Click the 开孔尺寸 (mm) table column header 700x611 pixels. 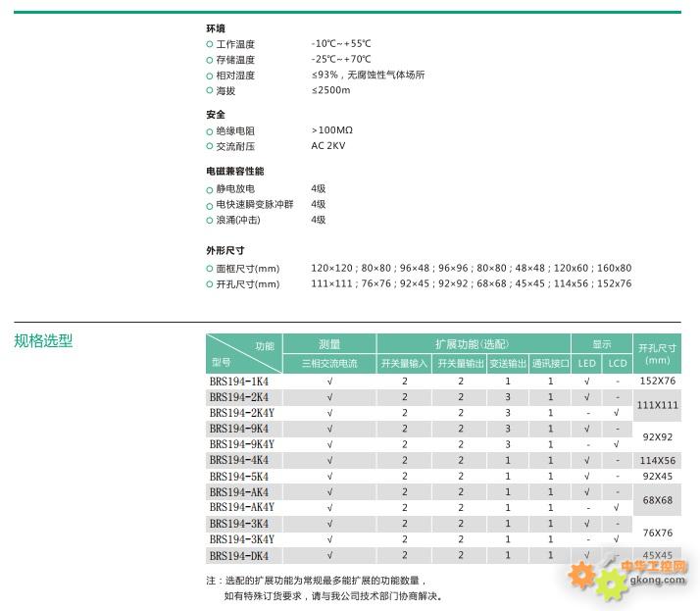pos(657,354)
